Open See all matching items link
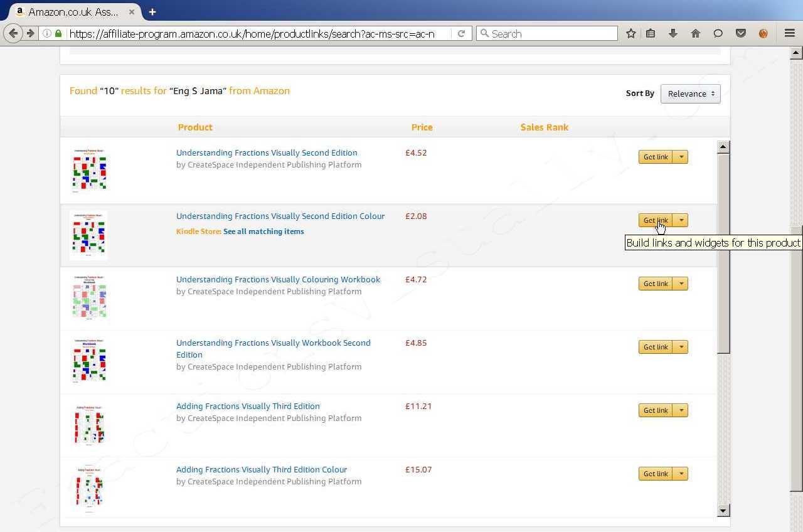This screenshot has width=803, height=532. [263, 231]
